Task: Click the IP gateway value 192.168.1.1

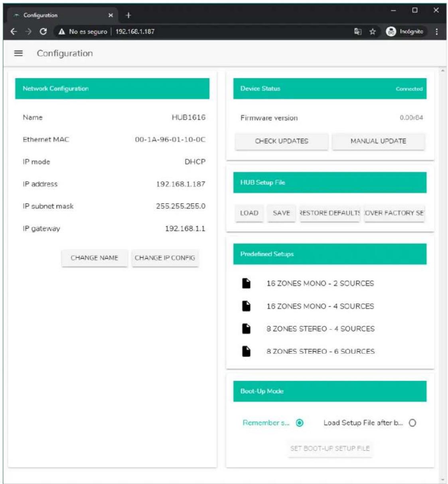Action: pos(185,228)
